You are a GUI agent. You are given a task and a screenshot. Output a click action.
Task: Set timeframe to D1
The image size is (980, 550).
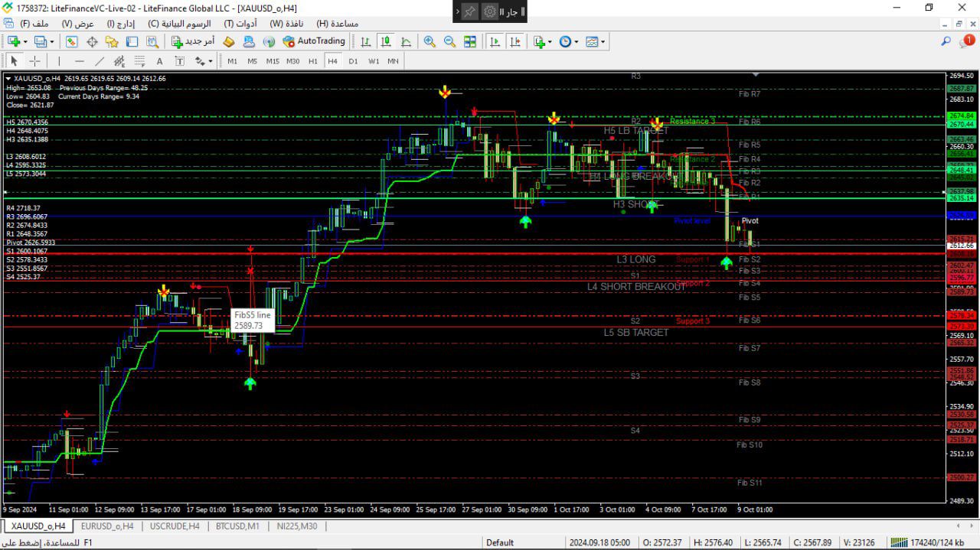point(353,61)
